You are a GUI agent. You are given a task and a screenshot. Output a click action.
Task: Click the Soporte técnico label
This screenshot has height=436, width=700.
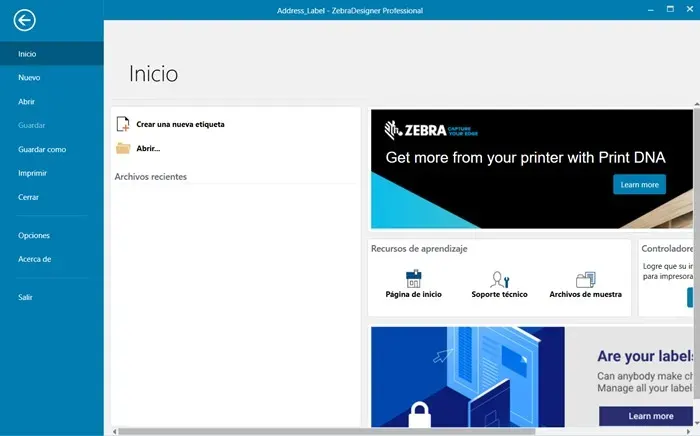point(500,295)
